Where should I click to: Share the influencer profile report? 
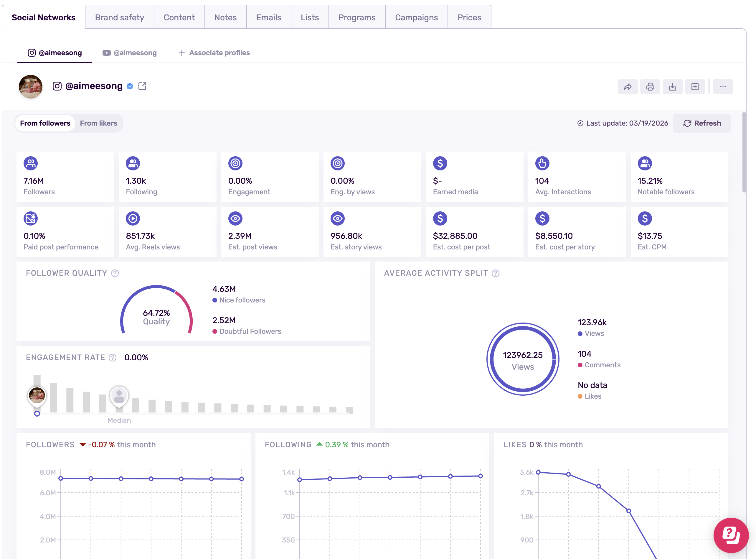(628, 87)
